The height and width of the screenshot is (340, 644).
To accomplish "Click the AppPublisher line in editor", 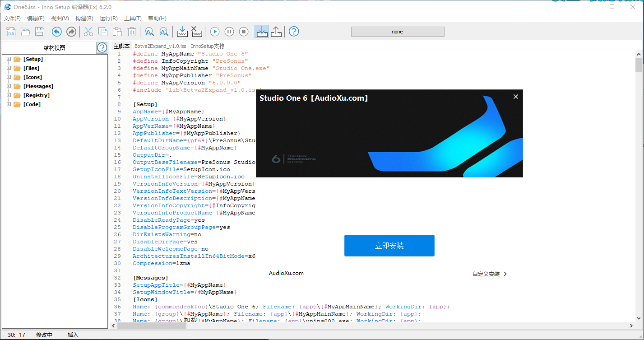I will [186, 133].
